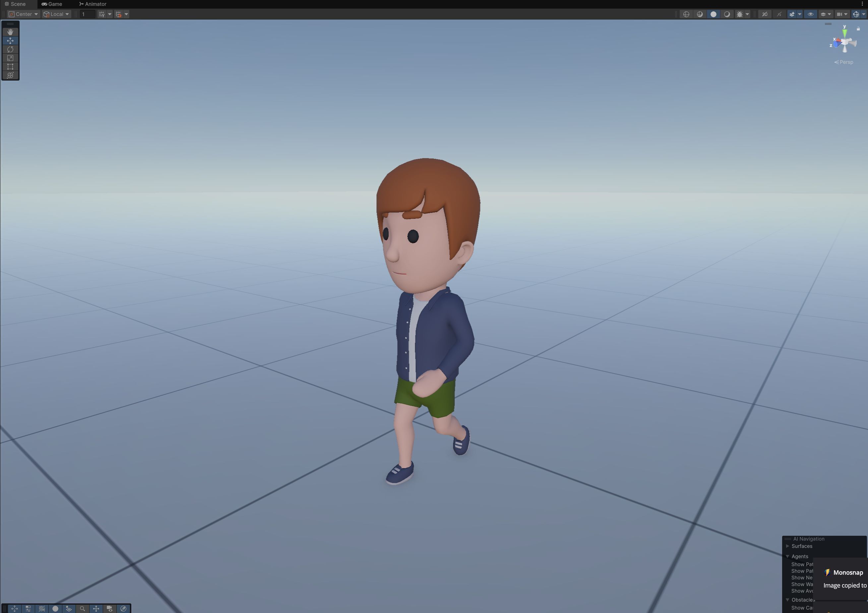Switch to the Animator tab

[93, 4]
